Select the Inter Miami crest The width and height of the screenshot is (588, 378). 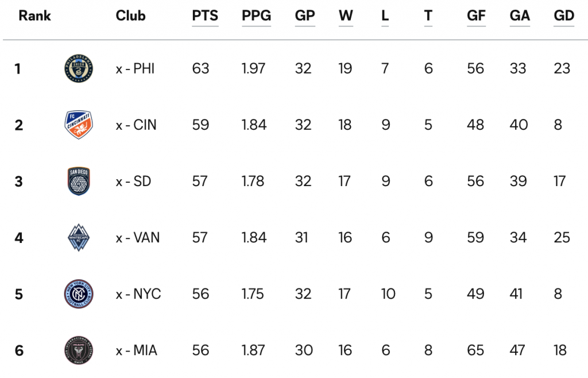(79, 350)
